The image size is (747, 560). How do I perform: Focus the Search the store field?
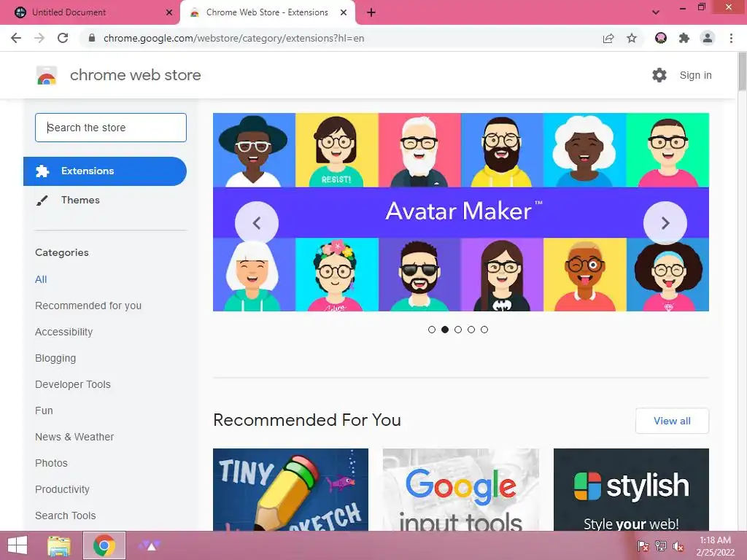pyautogui.click(x=111, y=128)
